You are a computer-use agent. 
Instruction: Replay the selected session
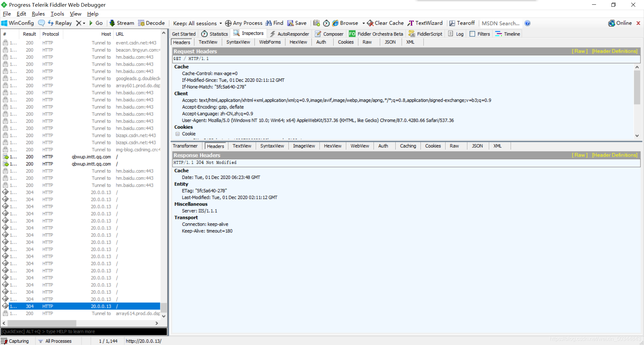[x=60, y=23]
